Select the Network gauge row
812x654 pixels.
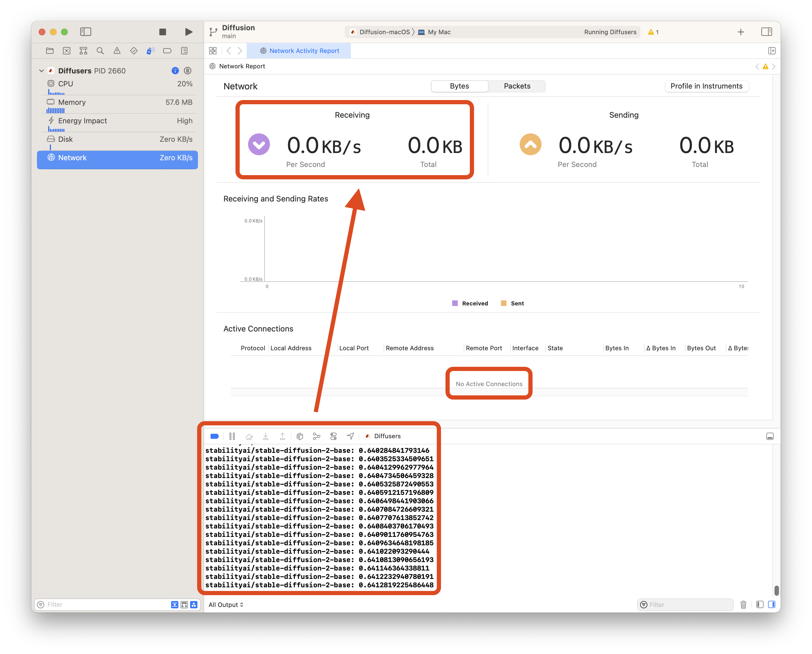coord(118,159)
